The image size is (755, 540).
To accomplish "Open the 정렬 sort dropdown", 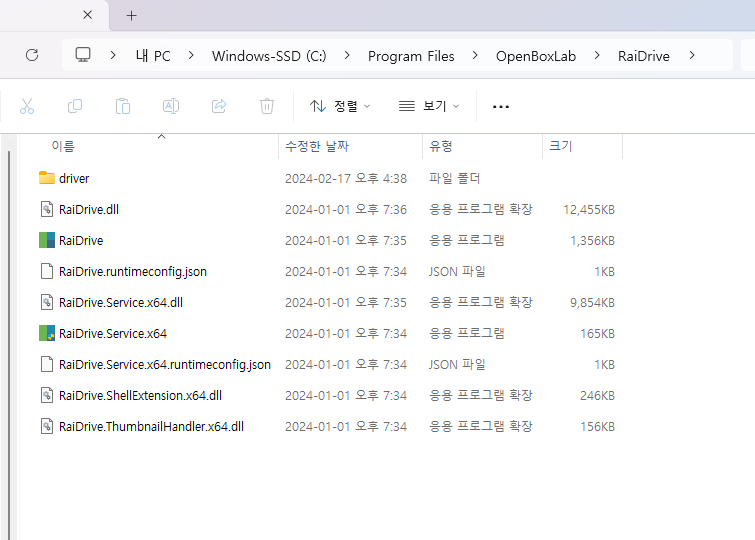I will coord(340,106).
